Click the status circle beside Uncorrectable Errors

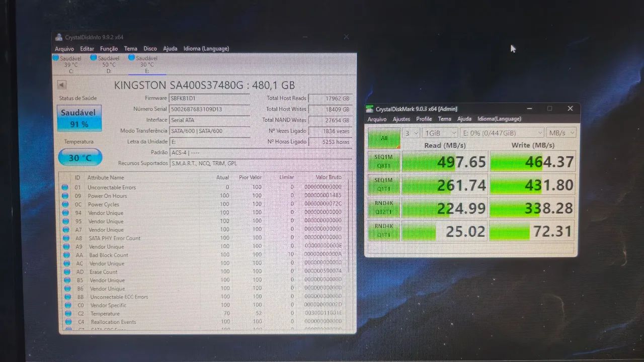coord(65,188)
